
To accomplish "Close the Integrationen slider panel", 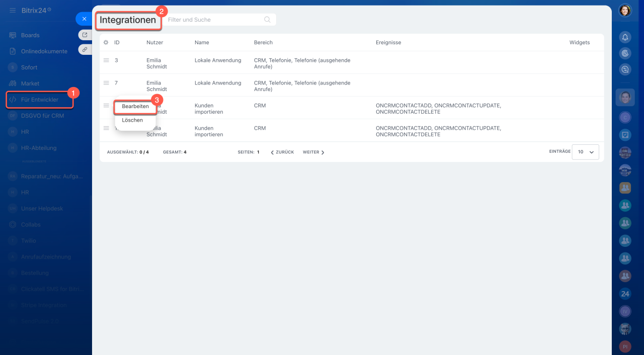I will point(84,19).
